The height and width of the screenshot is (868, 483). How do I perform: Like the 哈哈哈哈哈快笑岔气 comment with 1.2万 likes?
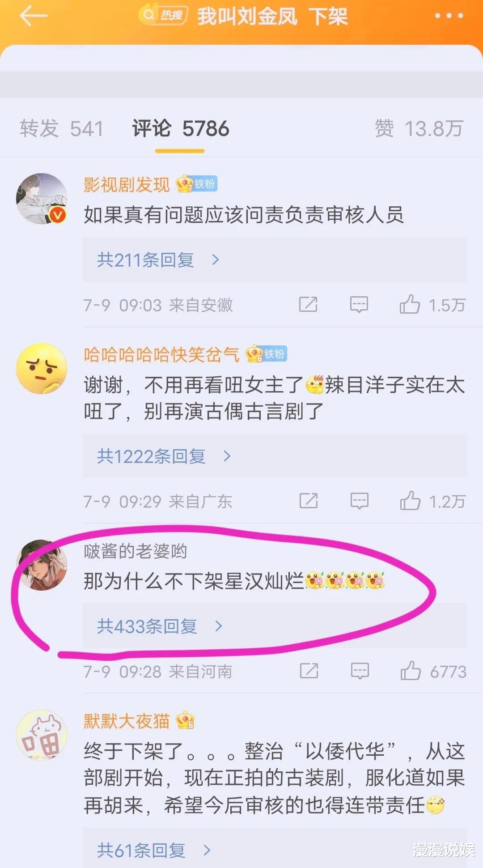point(432,501)
